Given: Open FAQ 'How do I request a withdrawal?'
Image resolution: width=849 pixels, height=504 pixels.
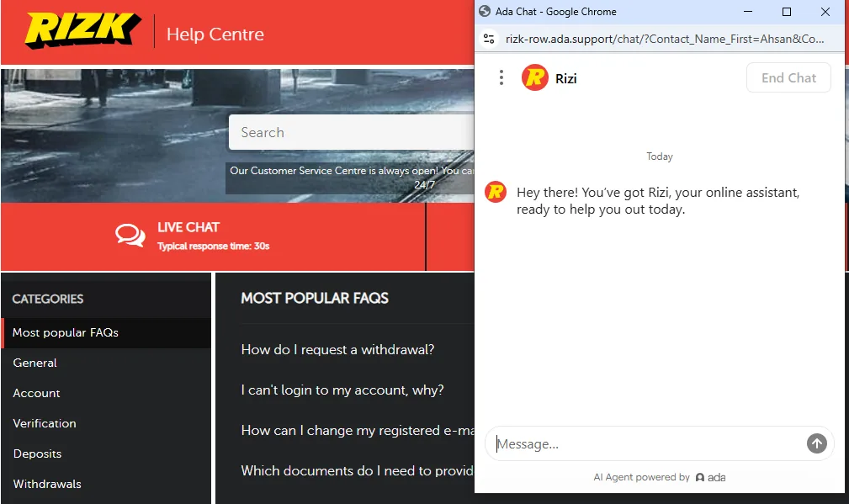Looking at the screenshot, I should (x=337, y=350).
